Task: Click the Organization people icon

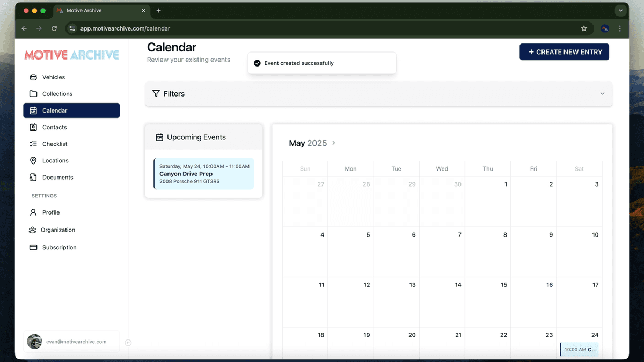Action: click(33, 230)
